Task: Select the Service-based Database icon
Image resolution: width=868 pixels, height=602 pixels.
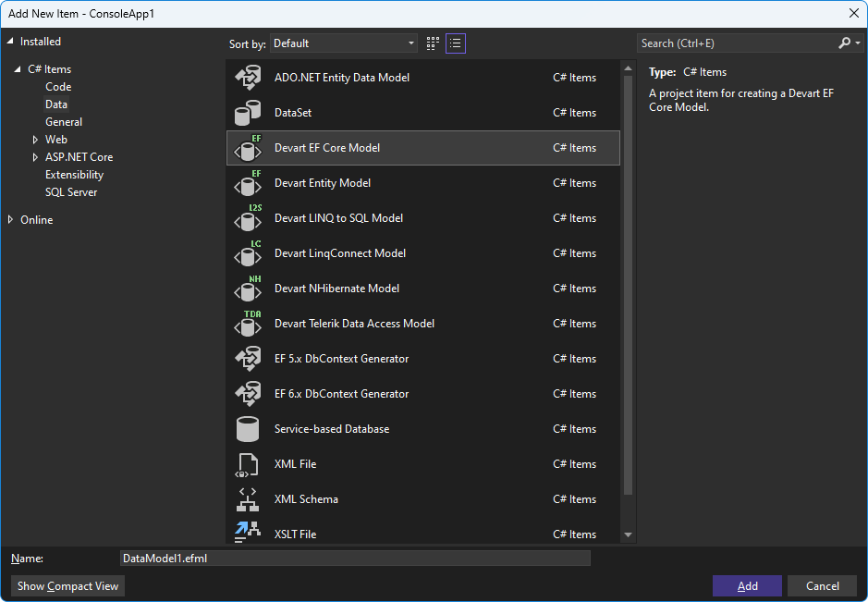Action: (x=247, y=429)
